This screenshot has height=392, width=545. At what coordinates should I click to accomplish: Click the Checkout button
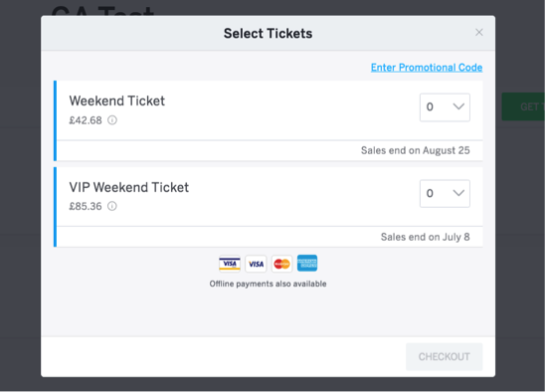pos(445,356)
